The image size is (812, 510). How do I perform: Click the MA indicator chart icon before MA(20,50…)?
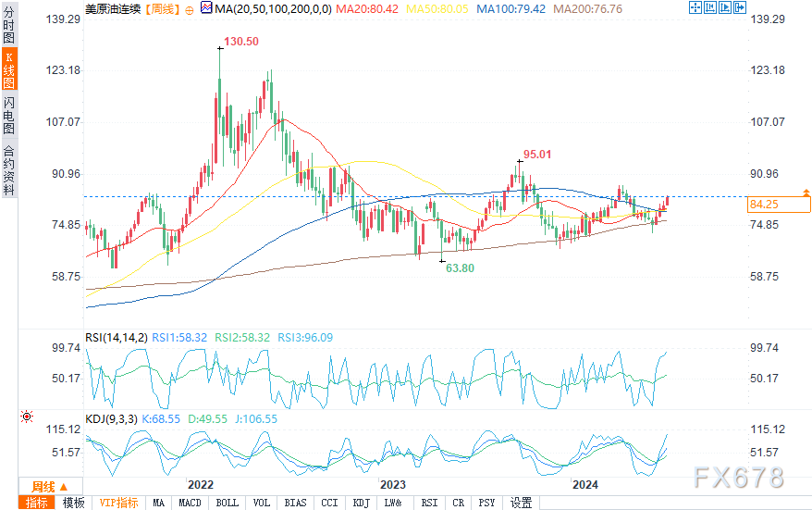click(206, 7)
